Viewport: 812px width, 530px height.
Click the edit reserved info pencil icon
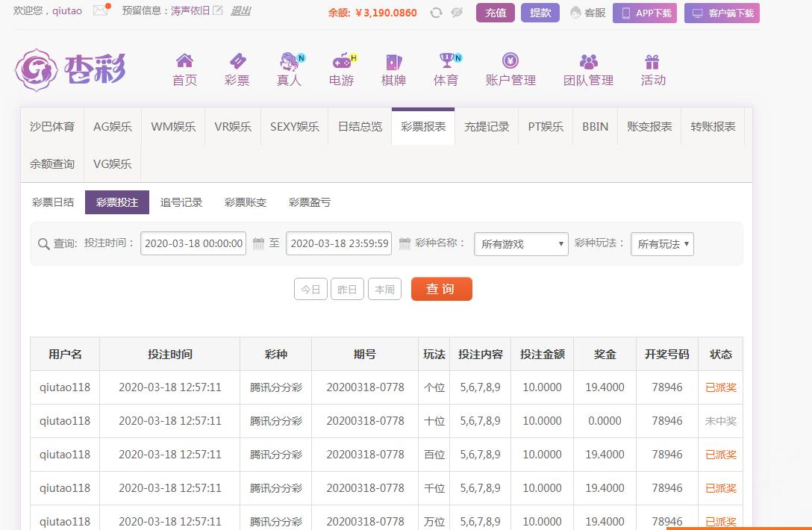tap(218, 10)
